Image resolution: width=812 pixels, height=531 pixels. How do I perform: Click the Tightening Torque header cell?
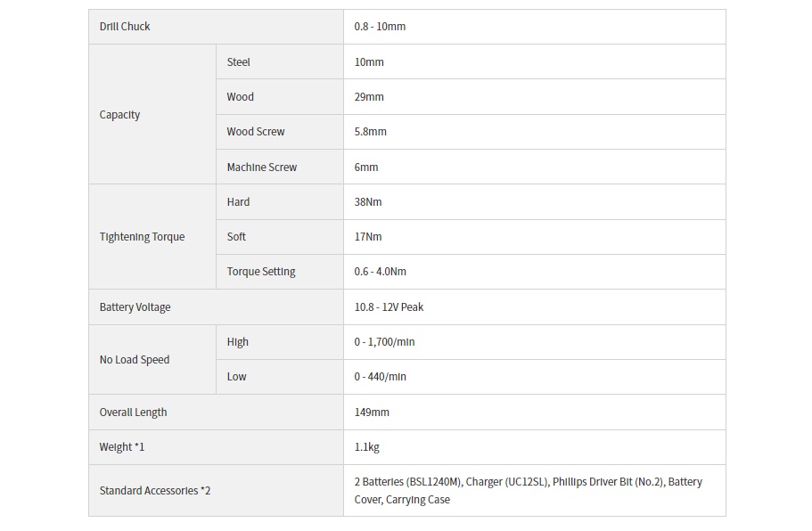click(152, 236)
